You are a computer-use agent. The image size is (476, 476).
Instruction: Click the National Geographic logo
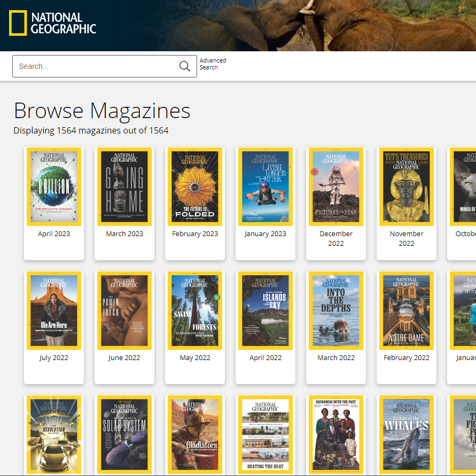coord(52,23)
